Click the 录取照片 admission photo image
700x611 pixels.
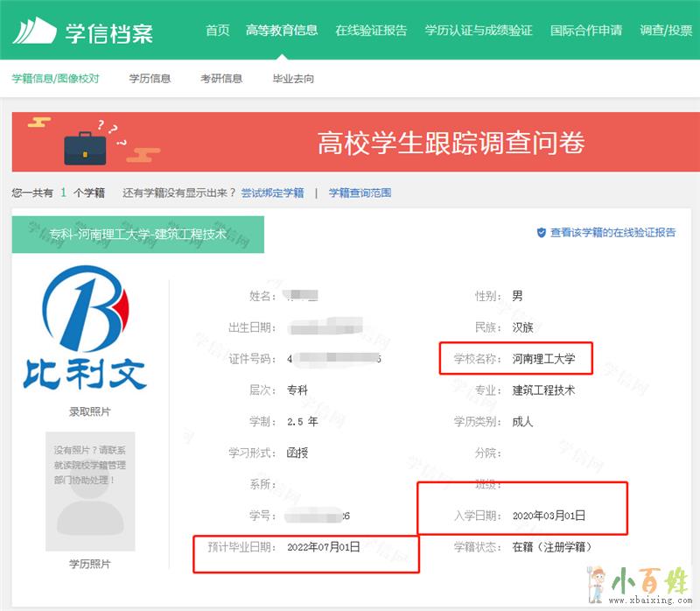click(85, 331)
